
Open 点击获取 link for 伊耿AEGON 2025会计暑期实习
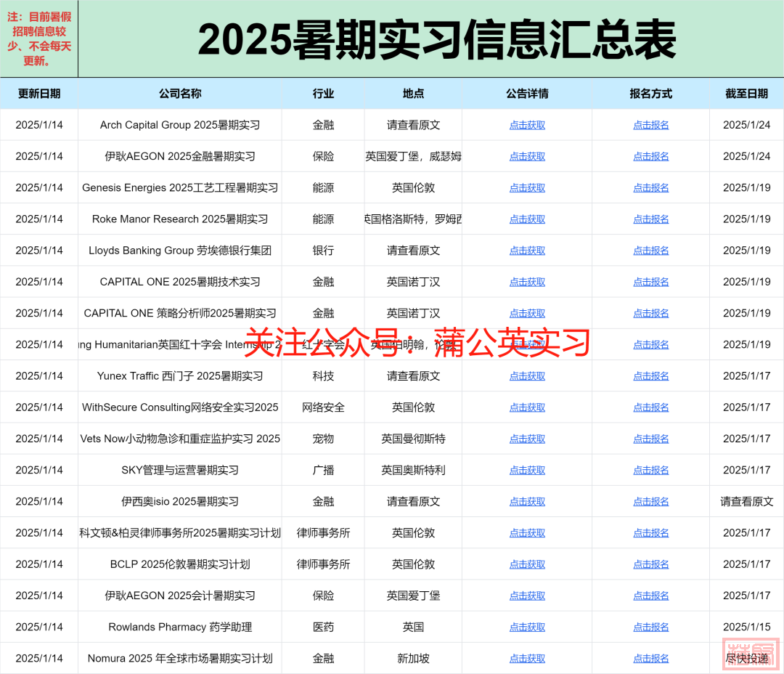point(527,596)
